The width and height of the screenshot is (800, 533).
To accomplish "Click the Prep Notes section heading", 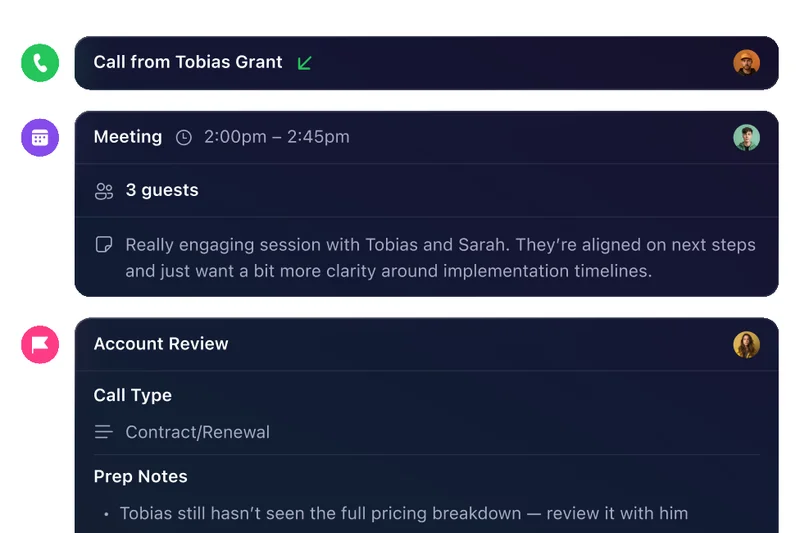I will click(141, 476).
